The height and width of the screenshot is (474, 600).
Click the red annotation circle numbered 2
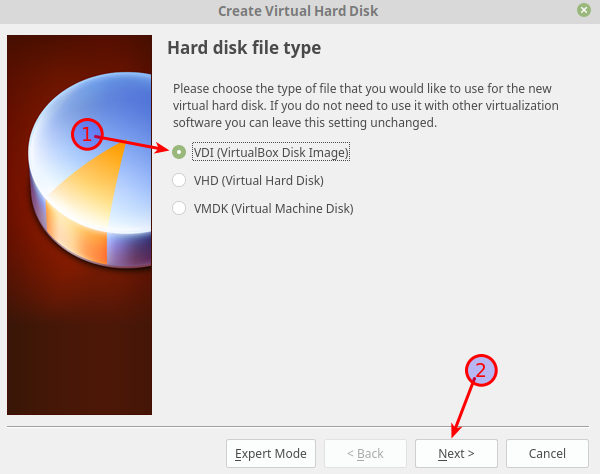[x=482, y=370]
